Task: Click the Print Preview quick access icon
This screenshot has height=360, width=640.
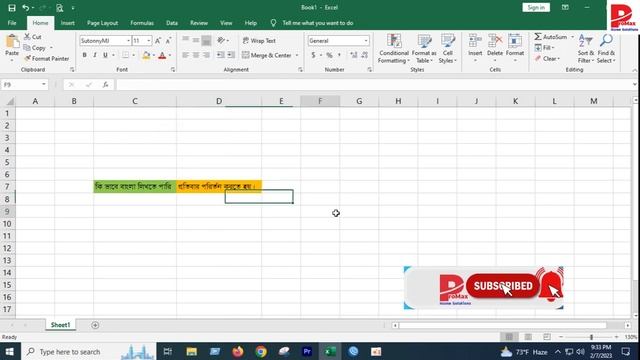Action: 60,8
